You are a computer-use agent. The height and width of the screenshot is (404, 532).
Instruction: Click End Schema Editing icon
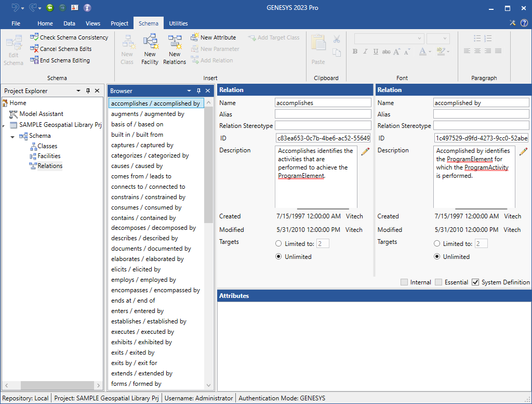pyautogui.click(x=34, y=60)
